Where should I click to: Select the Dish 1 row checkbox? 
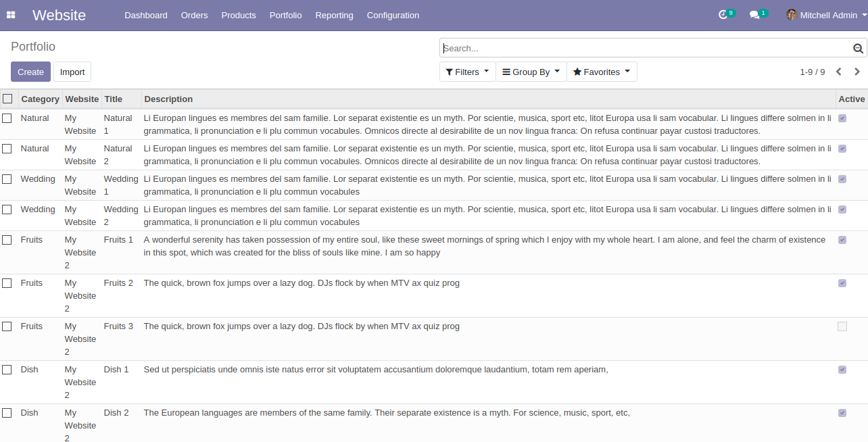(x=7, y=369)
